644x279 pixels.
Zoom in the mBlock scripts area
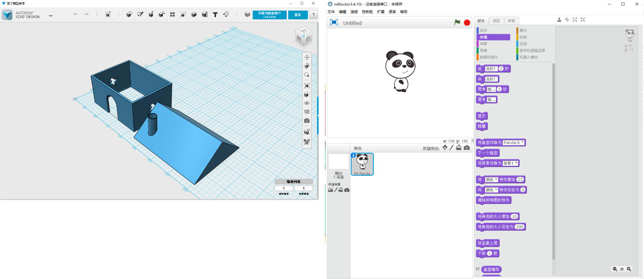(629, 269)
